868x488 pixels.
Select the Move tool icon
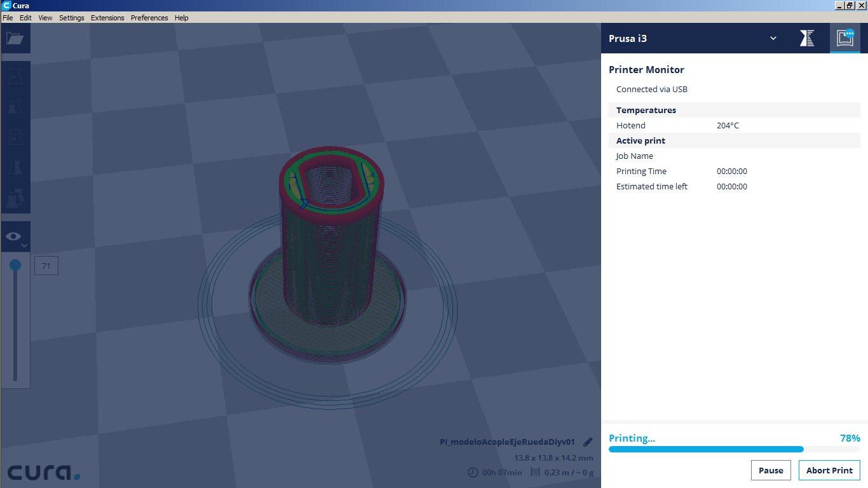coord(15,77)
